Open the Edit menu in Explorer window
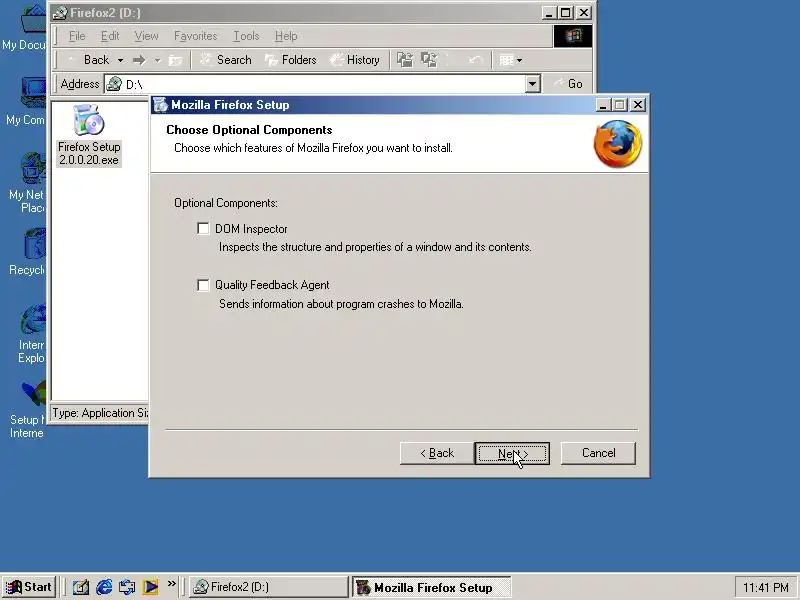 point(110,36)
